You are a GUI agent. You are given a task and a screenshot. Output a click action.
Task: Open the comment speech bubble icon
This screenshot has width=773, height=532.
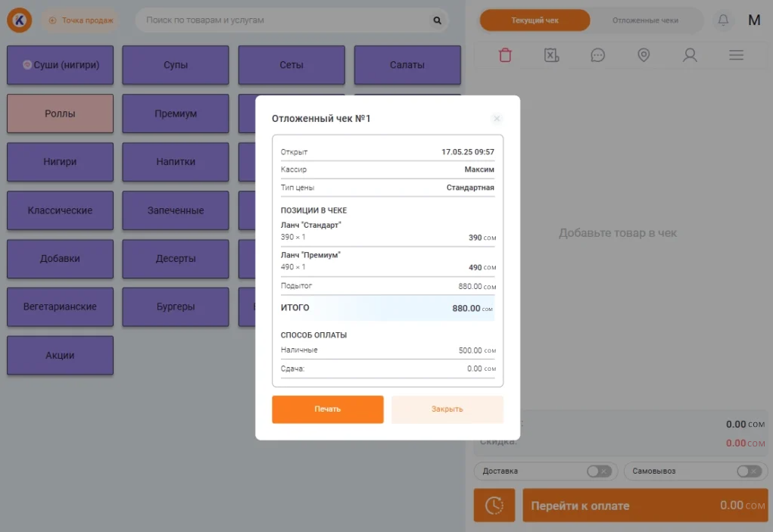[597, 55]
